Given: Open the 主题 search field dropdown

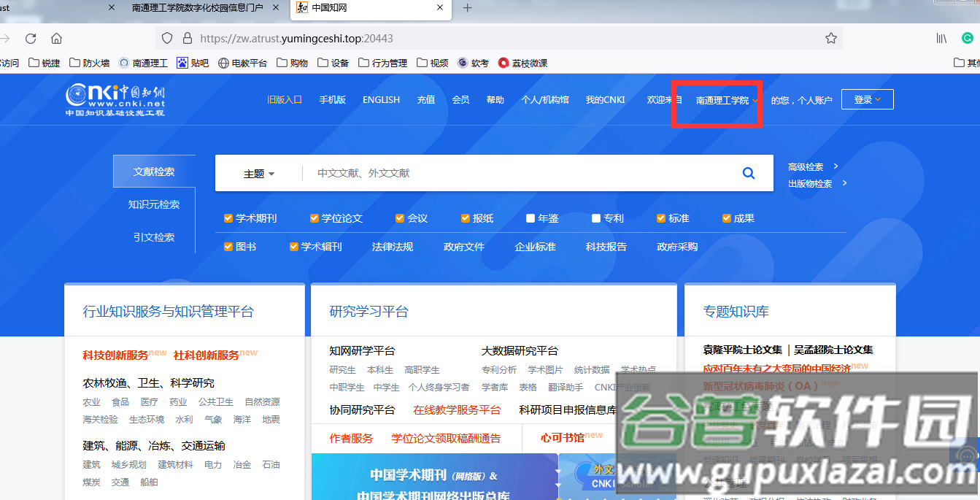Looking at the screenshot, I should [259, 174].
